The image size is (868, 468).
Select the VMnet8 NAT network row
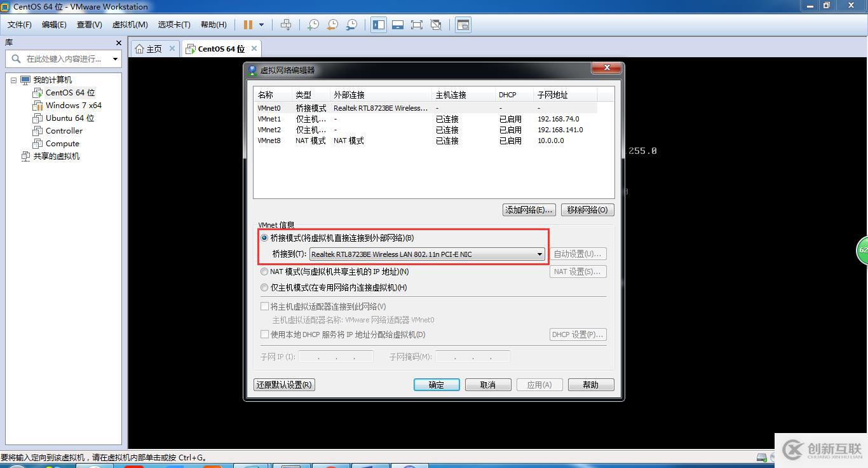pyautogui.click(x=426, y=141)
